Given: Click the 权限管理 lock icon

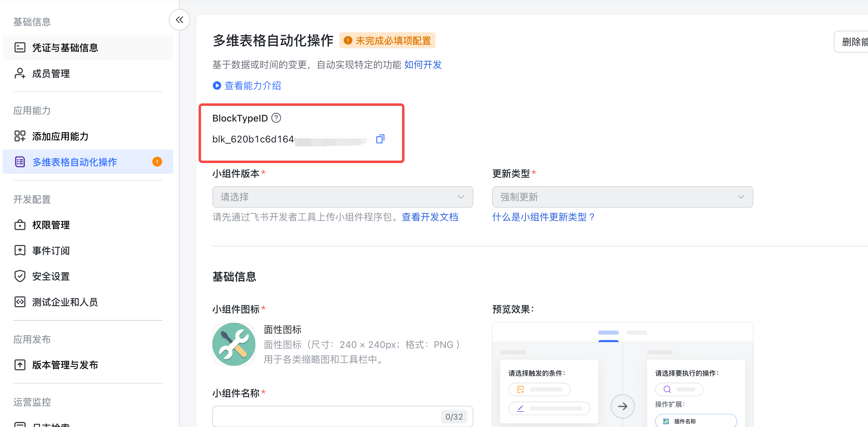Looking at the screenshot, I should coord(20,225).
